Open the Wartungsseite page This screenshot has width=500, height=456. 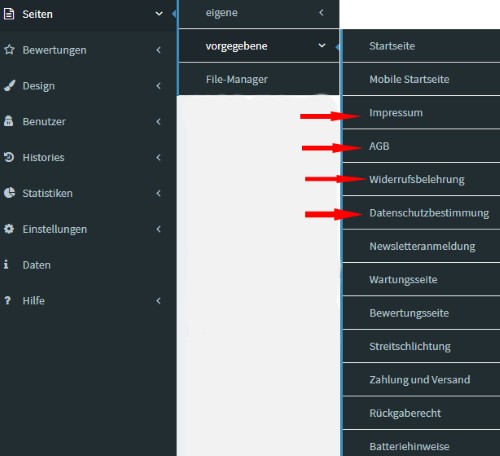tap(421, 279)
